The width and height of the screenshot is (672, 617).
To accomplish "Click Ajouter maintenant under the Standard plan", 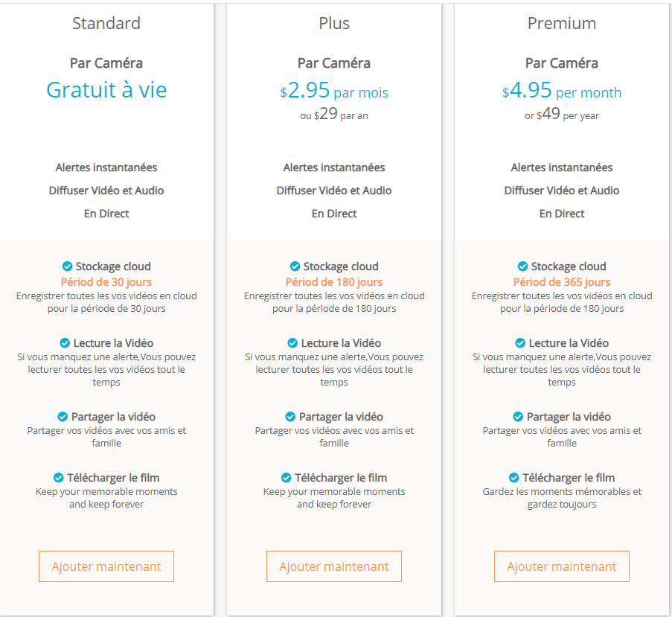I will [106, 566].
